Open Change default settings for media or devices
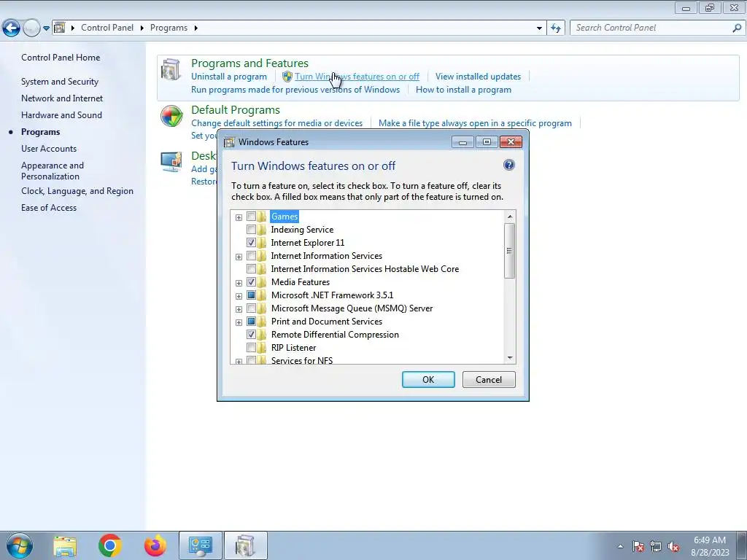 [x=276, y=122]
